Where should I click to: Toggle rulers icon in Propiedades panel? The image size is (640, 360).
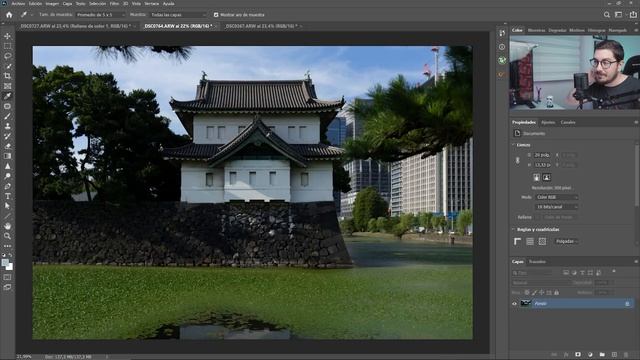[x=518, y=241]
